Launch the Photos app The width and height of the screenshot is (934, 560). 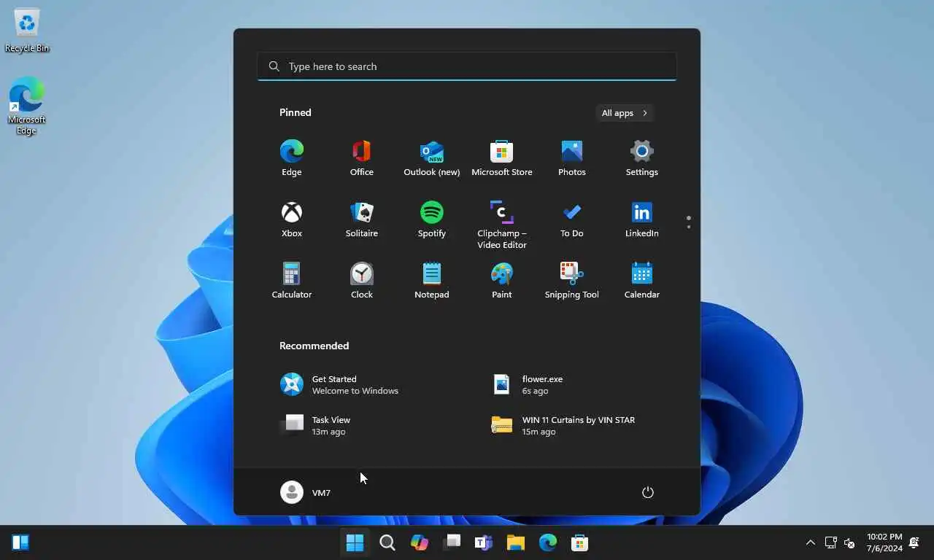[571, 158]
